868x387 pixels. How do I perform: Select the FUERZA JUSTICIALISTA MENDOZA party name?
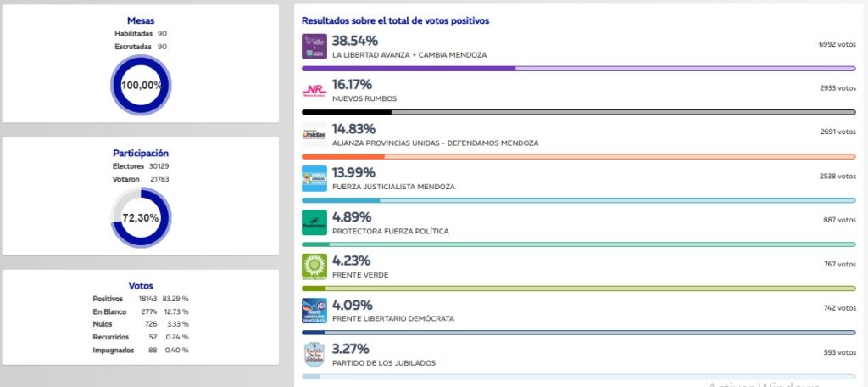(393, 188)
